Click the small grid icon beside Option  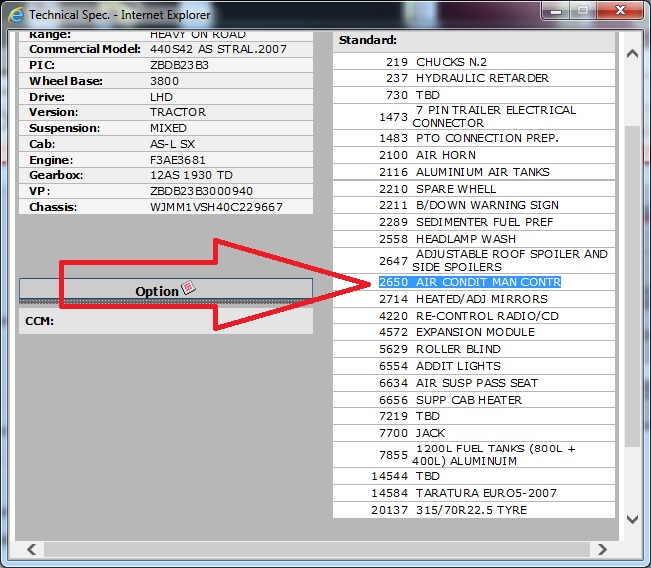[x=188, y=287]
